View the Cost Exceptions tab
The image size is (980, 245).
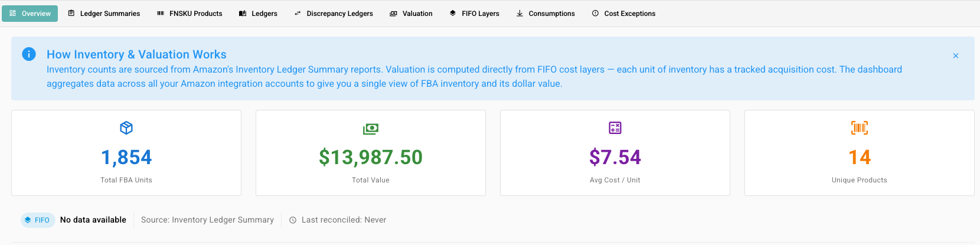(623, 14)
